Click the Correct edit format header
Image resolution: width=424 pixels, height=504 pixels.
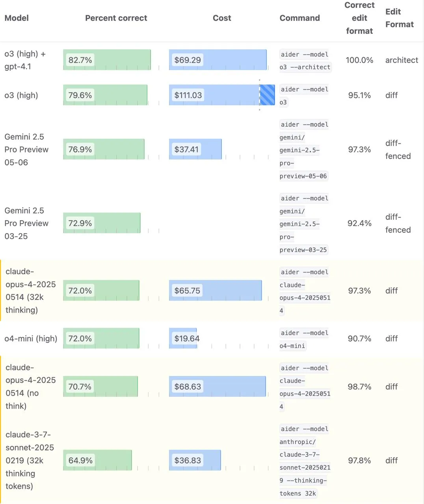pos(359,18)
